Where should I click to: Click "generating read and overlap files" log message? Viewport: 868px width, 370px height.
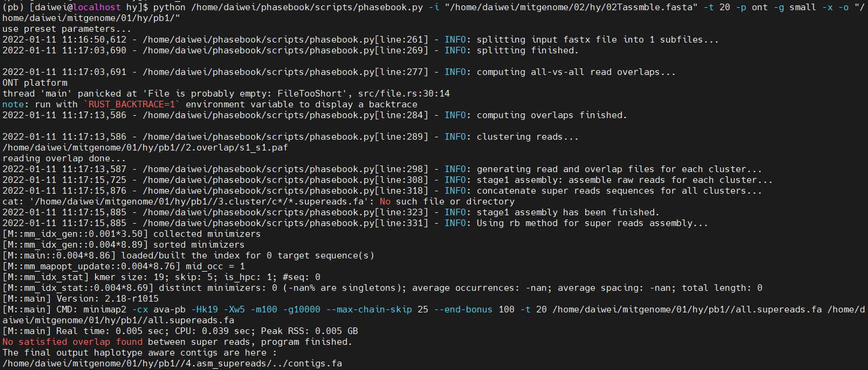coord(619,169)
